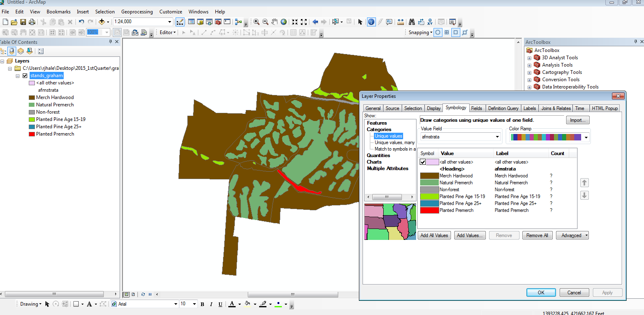This screenshot has height=315, width=644.
Task: Switch to the Definition Query tab
Action: tap(503, 108)
